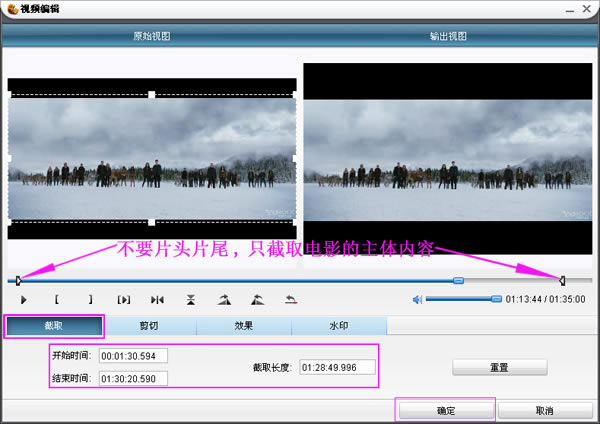Rotate the video counterclockwise 90 degrees

pos(258,300)
